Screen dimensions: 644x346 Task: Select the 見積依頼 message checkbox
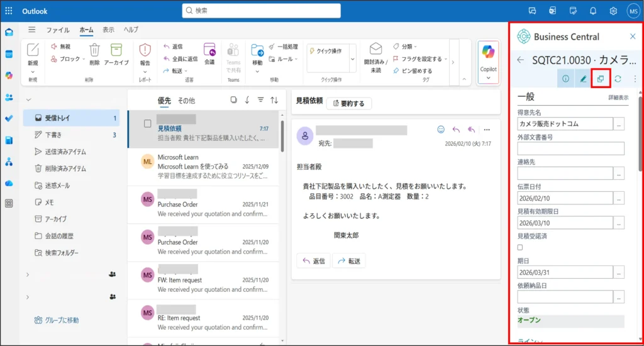[148, 124]
